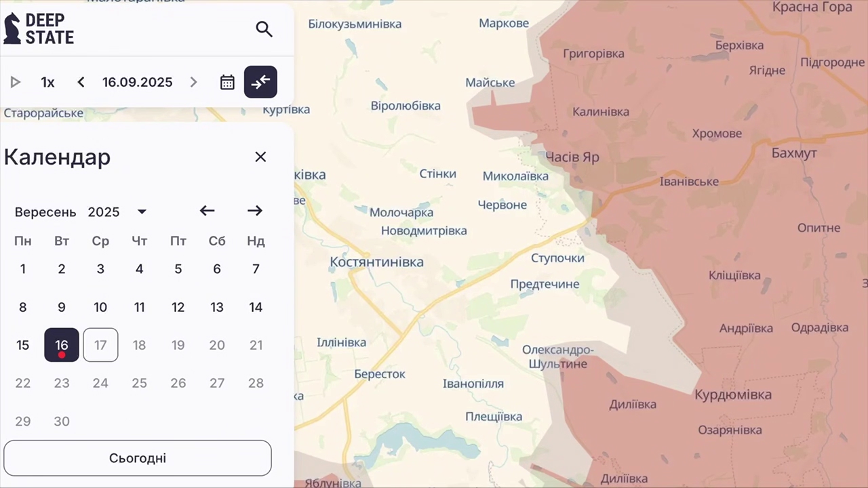Viewport: 868px width, 488px height.
Task: Click Іванівське label on map
Action: click(689, 182)
